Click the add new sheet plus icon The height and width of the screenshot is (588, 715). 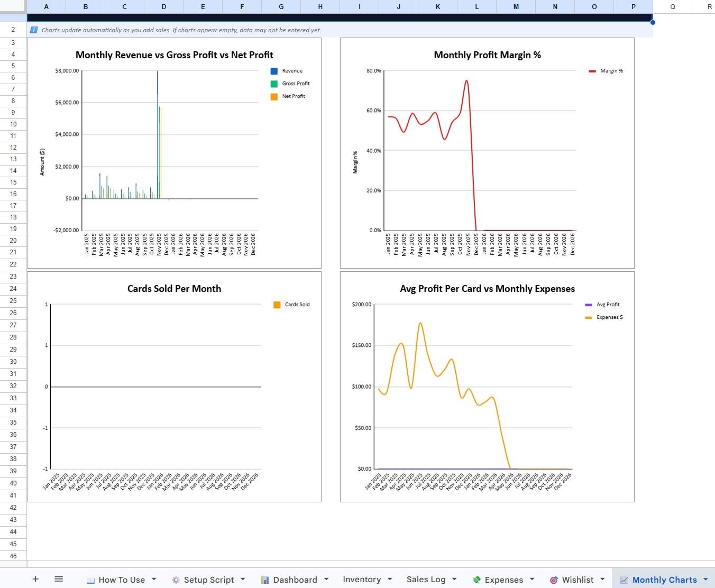[35, 580]
